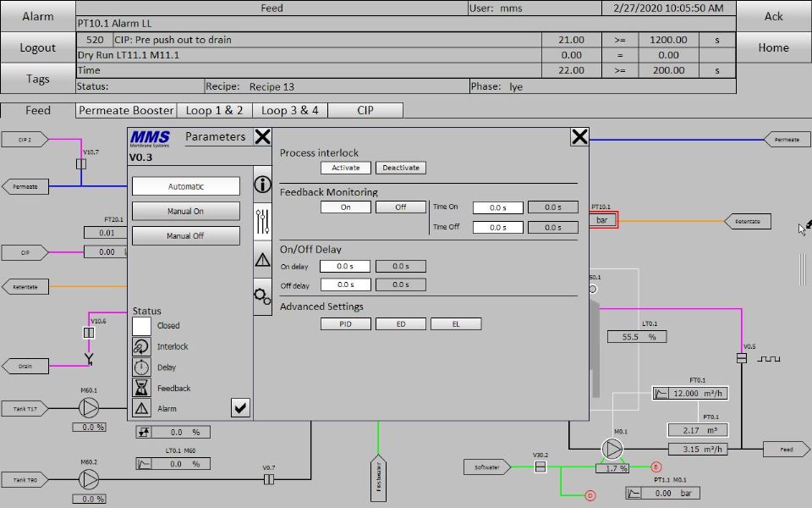Turn Feedback Monitoring On
Screen dimensions: 812x508
[x=345, y=207]
